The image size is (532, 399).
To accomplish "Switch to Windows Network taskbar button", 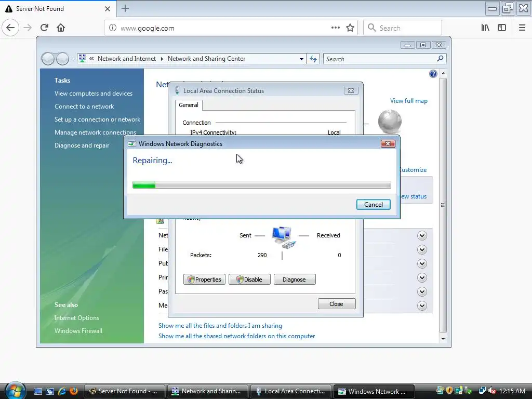I will pos(374,391).
